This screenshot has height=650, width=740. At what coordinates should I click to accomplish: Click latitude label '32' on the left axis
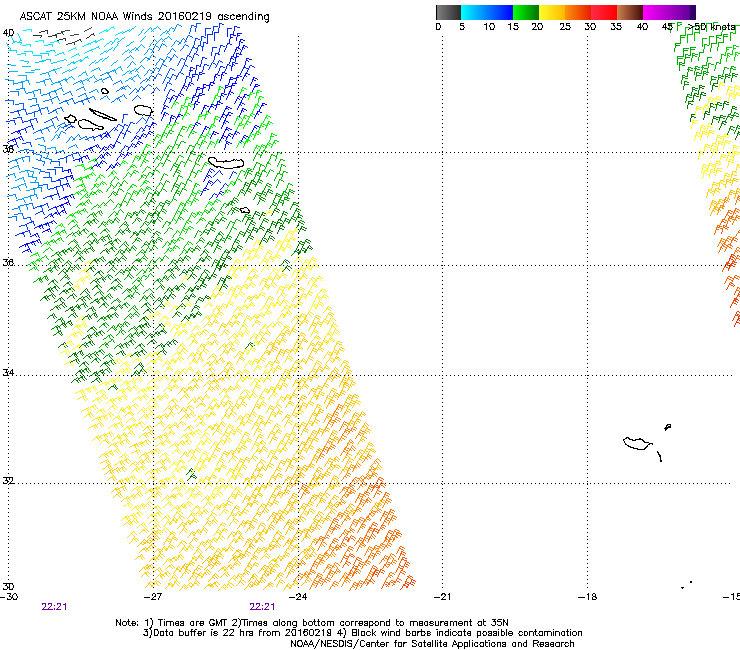click(8, 481)
